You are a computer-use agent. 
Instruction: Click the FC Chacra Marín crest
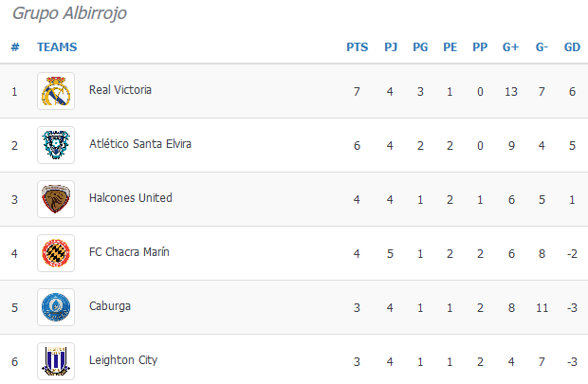pyautogui.click(x=55, y=253)
